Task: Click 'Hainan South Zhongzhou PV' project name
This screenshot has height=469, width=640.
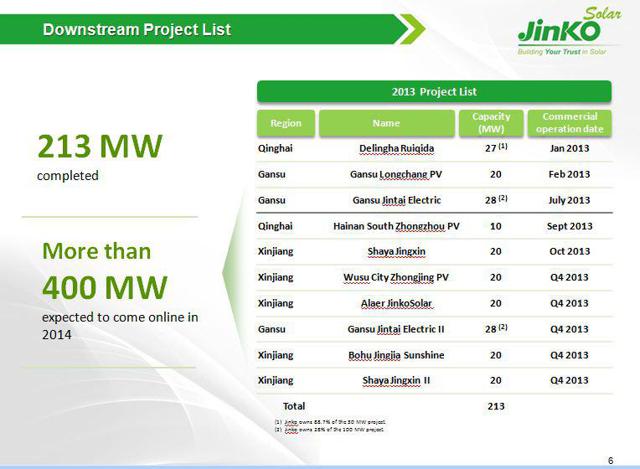Action: [x=396, y=226]
